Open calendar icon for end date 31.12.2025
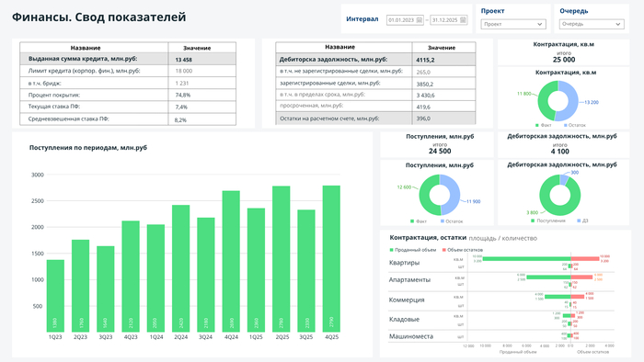644x362 pixels. (x=463, y=19)
